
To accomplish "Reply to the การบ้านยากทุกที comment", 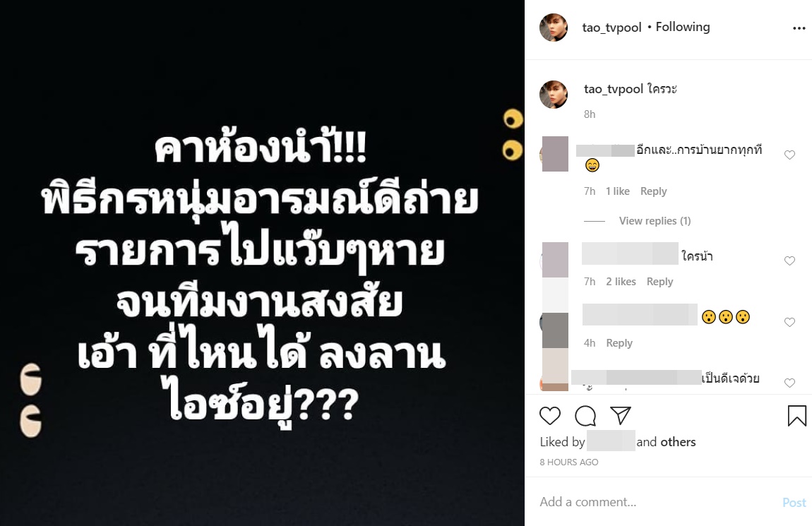I will coord(654,191).
